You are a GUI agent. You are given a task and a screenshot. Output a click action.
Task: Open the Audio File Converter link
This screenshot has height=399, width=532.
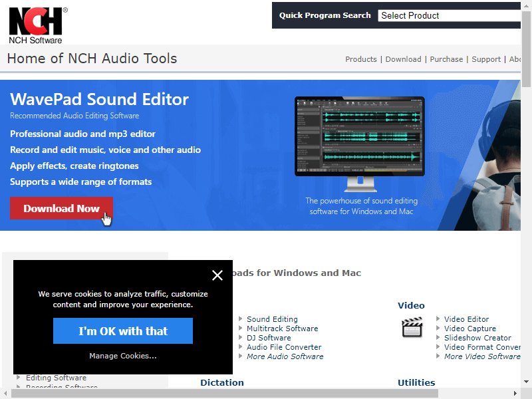click(x=284, y=347)
